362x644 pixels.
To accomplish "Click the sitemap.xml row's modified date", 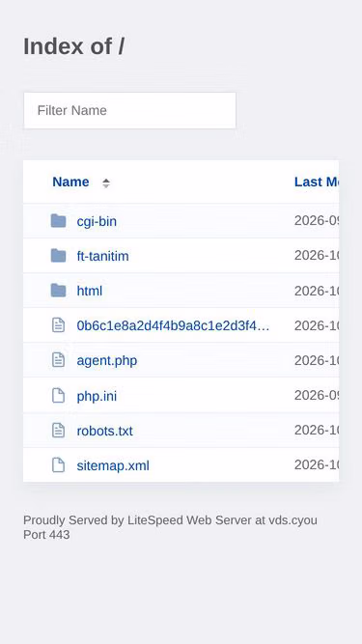I will coord(317,465).
